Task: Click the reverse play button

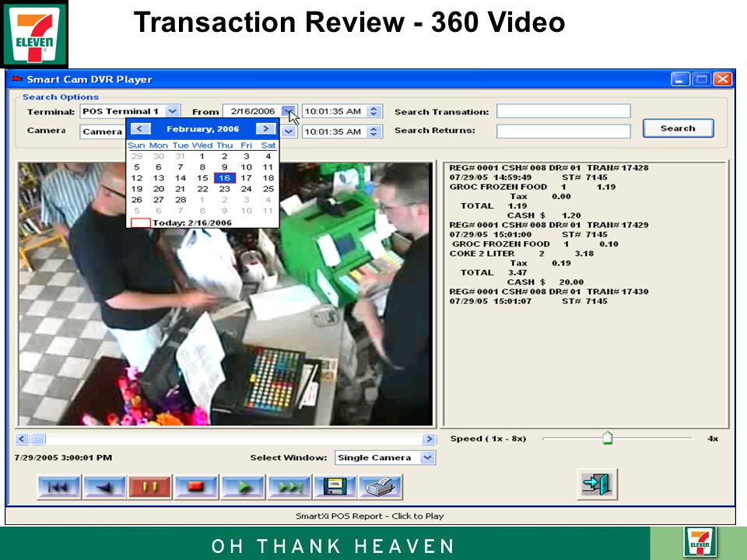Action: (104, 487)
